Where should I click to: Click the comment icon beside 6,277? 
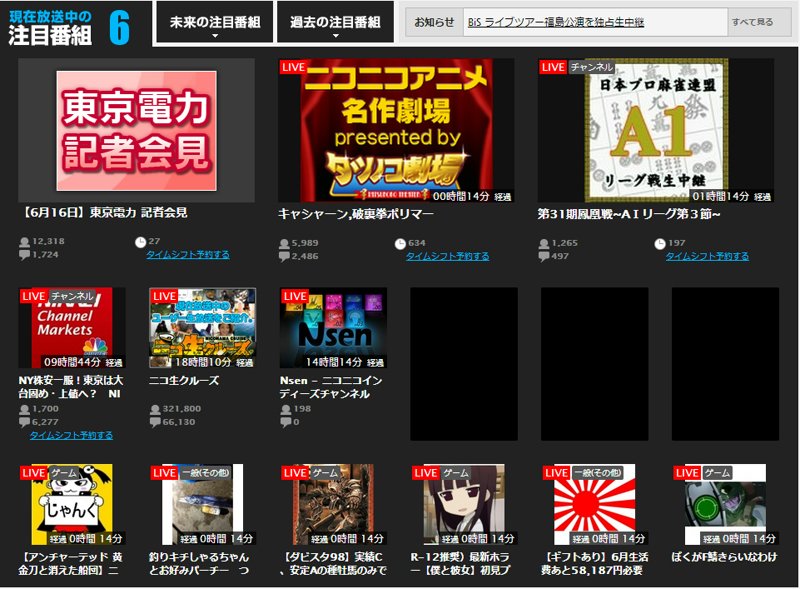[24, 422]
